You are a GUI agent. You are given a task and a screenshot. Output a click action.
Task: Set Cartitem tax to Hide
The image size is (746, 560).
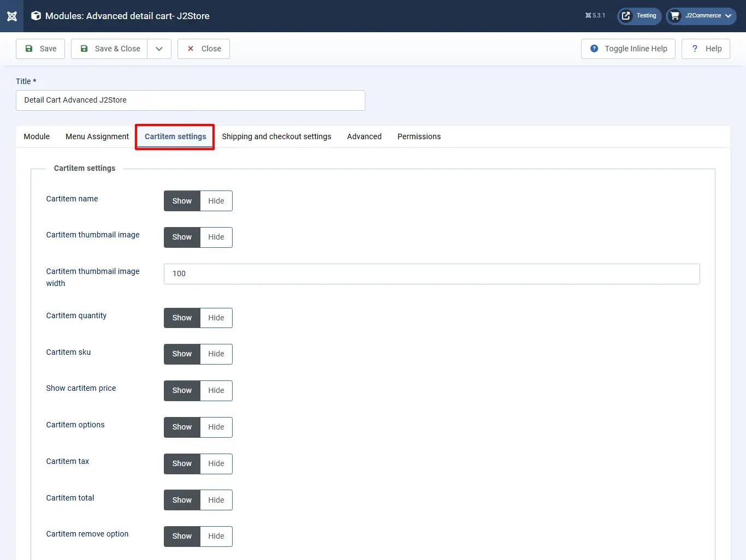click(216, 464)
